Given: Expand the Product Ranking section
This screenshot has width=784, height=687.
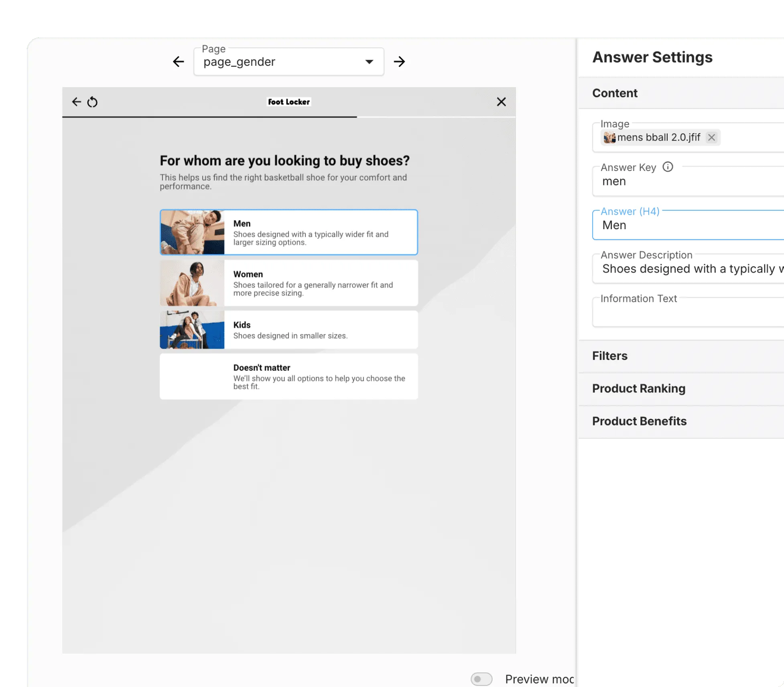Looking at the screenshot, I should click(639, 388).
